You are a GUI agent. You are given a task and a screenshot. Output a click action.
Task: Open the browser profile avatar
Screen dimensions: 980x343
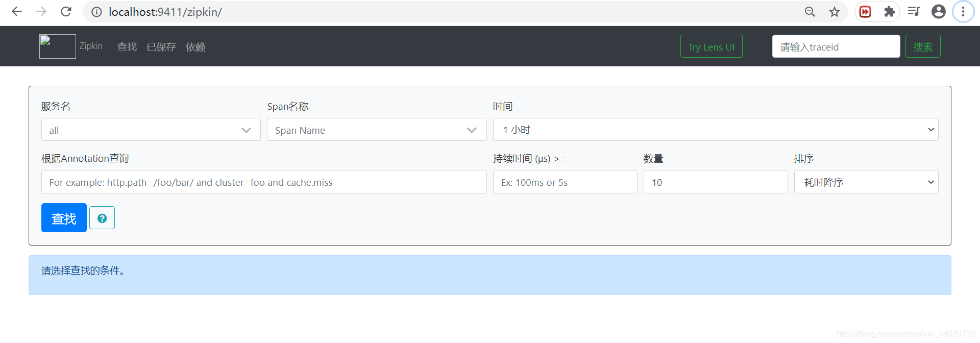[938, 12]
